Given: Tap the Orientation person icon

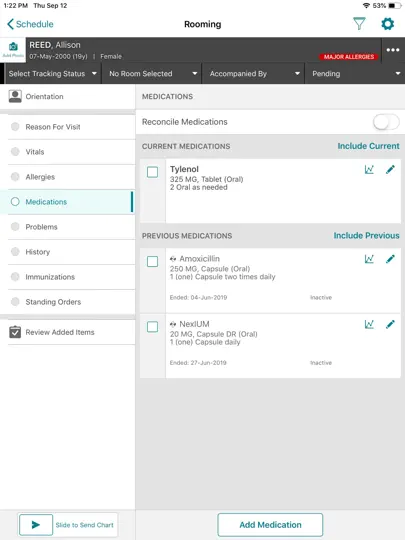Looking at the screenshot, I should pos(15,96).
